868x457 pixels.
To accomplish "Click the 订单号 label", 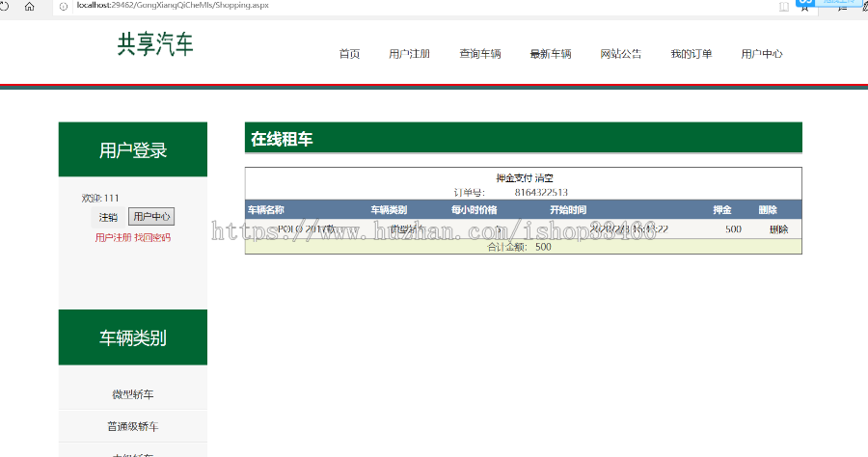I will (x=469, y=193).
